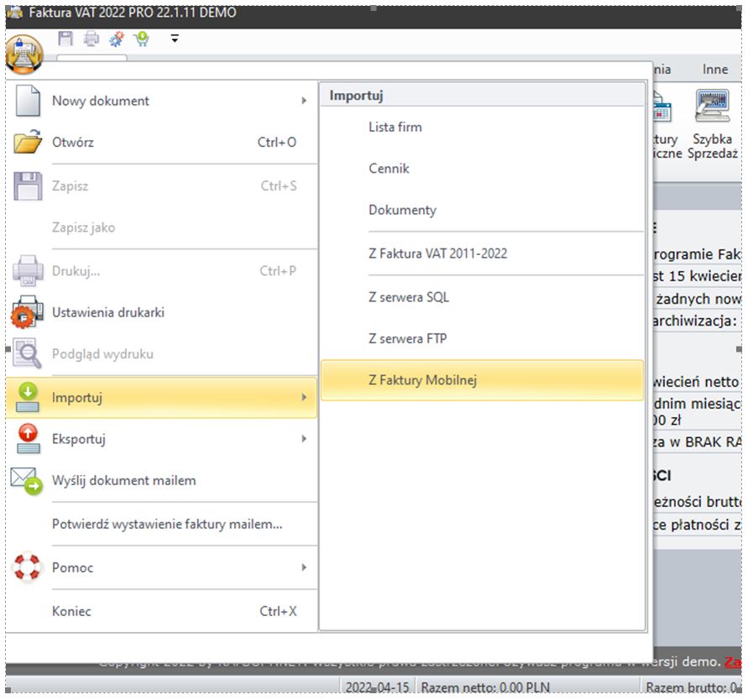Expand the Eksportuj submenu arrow
This screenshot has height=700, width=748.
(x=304, y=439)
